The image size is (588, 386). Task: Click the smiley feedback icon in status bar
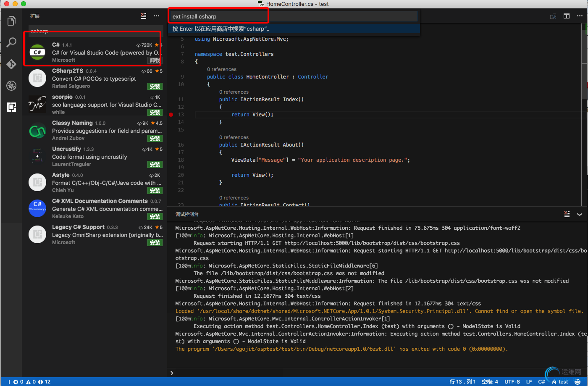[x=577, y=381]
